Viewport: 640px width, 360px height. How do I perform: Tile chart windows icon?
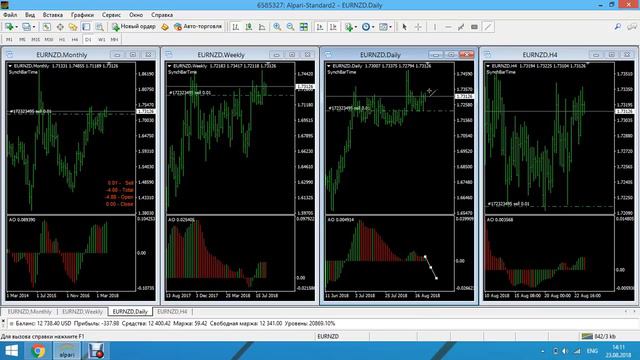[x=304, y=27]
